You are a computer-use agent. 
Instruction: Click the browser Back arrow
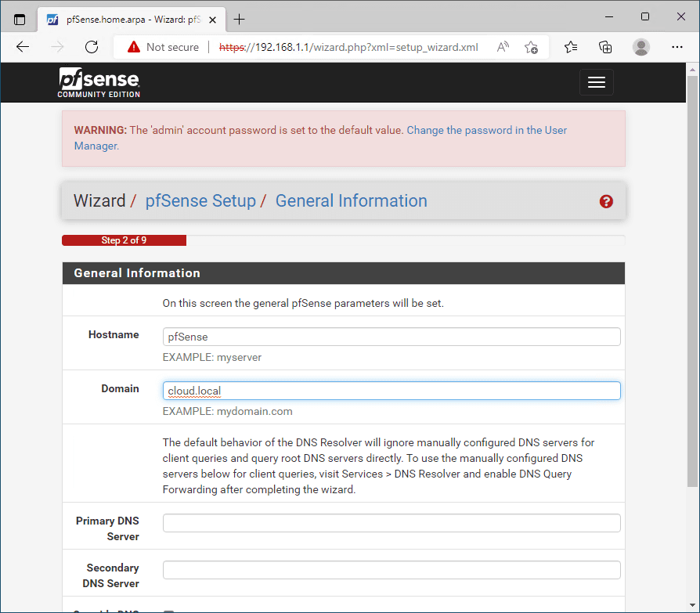pyautogui.click(x=23, y=47)
